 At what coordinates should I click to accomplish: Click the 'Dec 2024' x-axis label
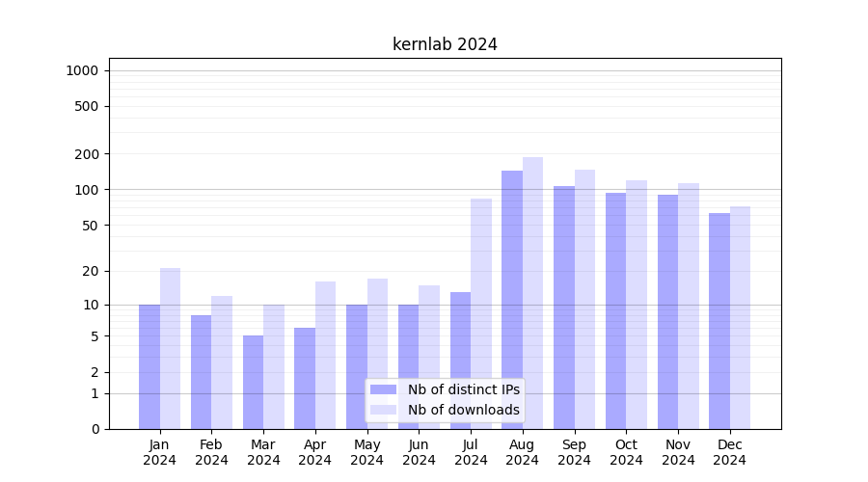730,452
